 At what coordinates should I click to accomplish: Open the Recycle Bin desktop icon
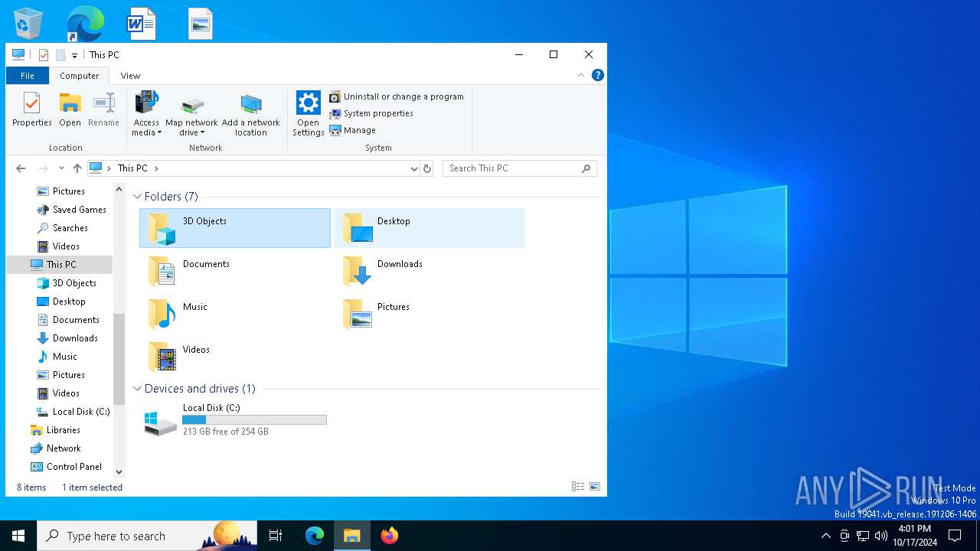(28, 23)
